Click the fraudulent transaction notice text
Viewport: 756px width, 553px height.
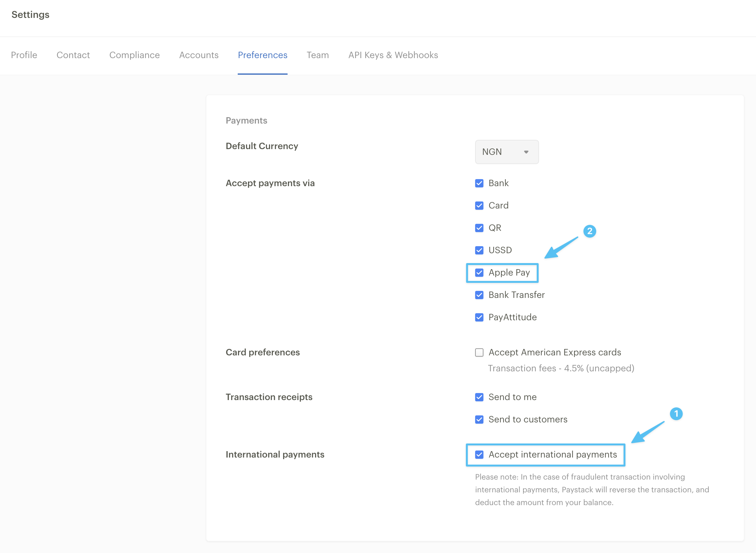pyautogui.click(x=592, y=490)
